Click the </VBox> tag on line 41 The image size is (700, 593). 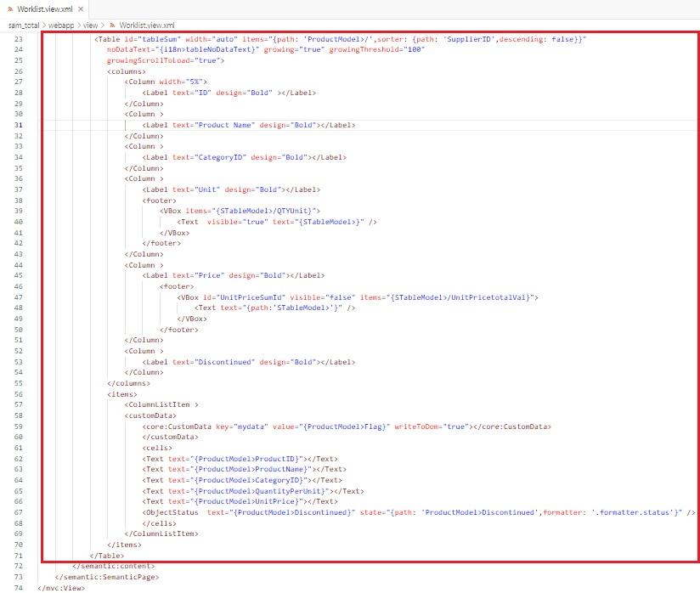[x=174, y=233]
